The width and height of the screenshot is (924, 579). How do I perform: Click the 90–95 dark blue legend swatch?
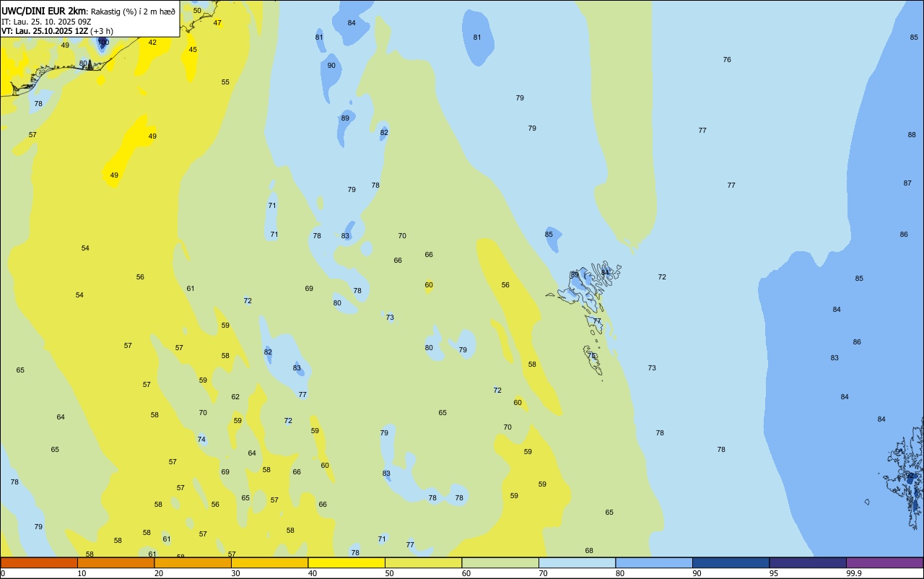731,562
